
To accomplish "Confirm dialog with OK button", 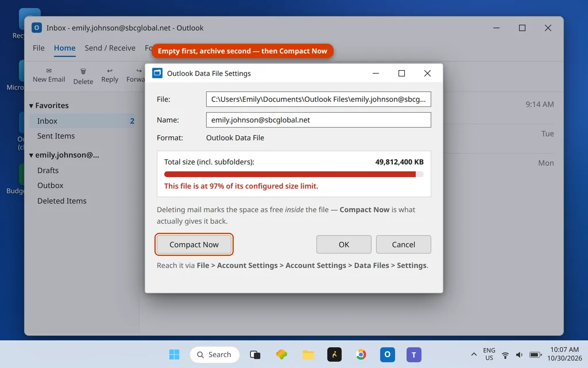I will click(343, 244).
